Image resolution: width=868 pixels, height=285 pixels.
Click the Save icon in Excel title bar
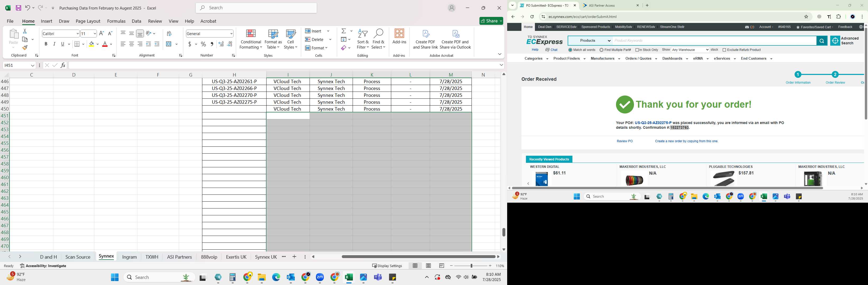click(x=18, y=8)
